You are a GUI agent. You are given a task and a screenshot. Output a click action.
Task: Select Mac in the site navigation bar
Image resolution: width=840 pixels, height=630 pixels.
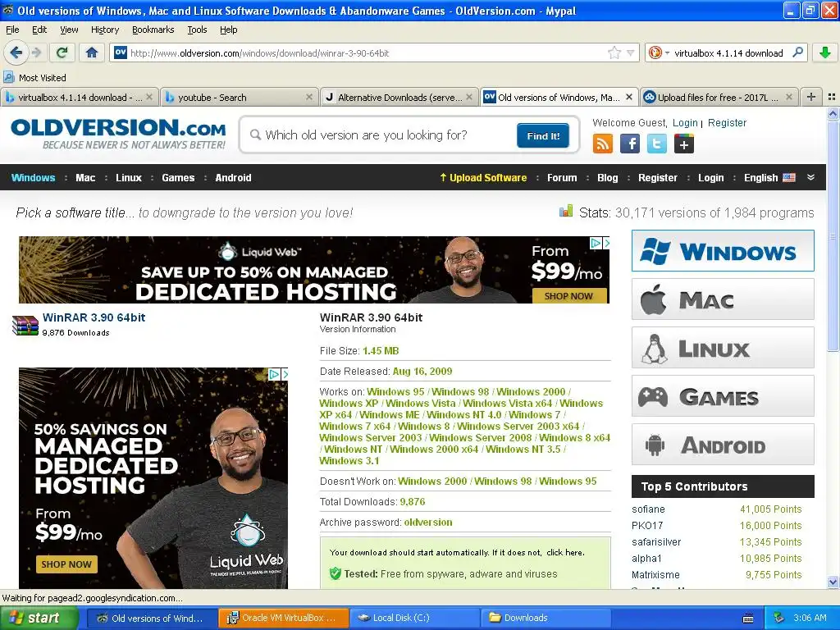[85, 178]
